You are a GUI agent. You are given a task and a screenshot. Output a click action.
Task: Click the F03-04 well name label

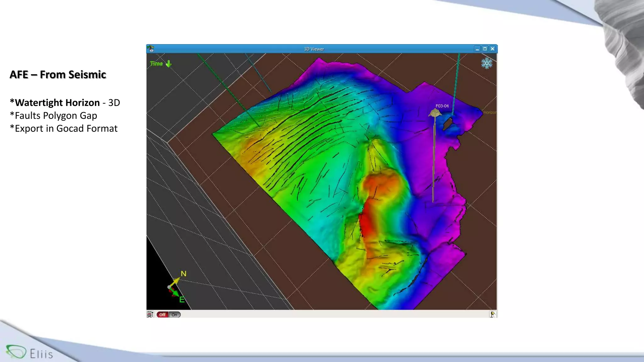tap(442, 106)
